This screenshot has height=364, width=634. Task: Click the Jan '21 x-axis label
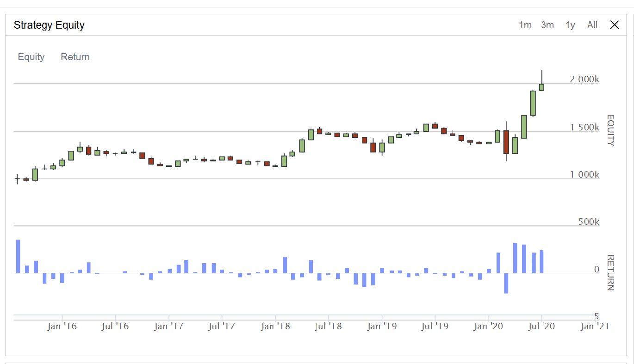595,327
